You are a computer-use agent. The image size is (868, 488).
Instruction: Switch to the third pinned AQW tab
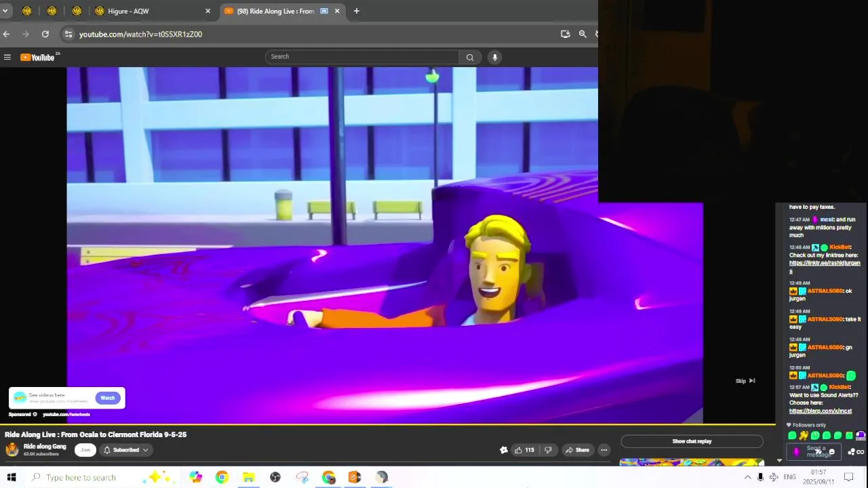[x=77, y=11]
